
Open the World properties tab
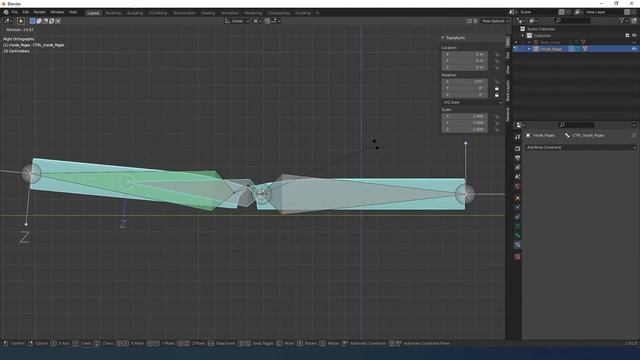518,187
